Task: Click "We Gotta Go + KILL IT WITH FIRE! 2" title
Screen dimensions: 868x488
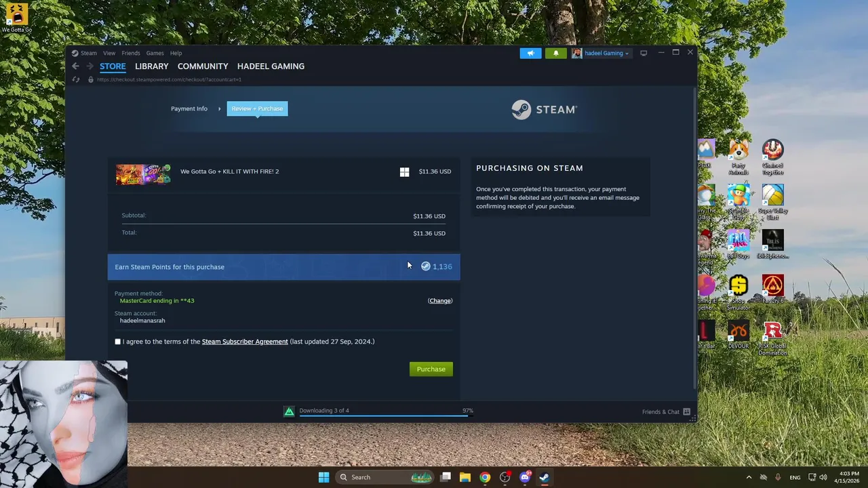Action: 229,171
